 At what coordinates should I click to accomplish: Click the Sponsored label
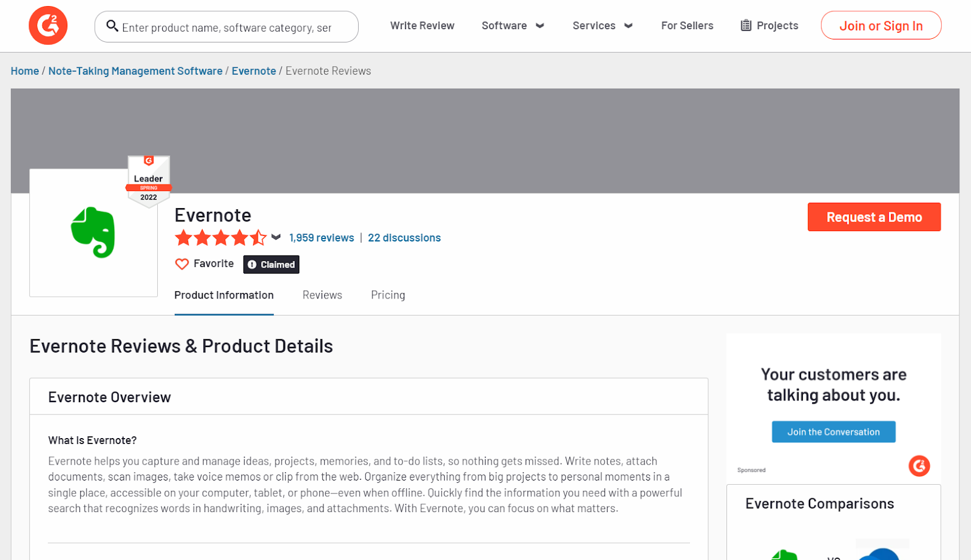(751, 470)
